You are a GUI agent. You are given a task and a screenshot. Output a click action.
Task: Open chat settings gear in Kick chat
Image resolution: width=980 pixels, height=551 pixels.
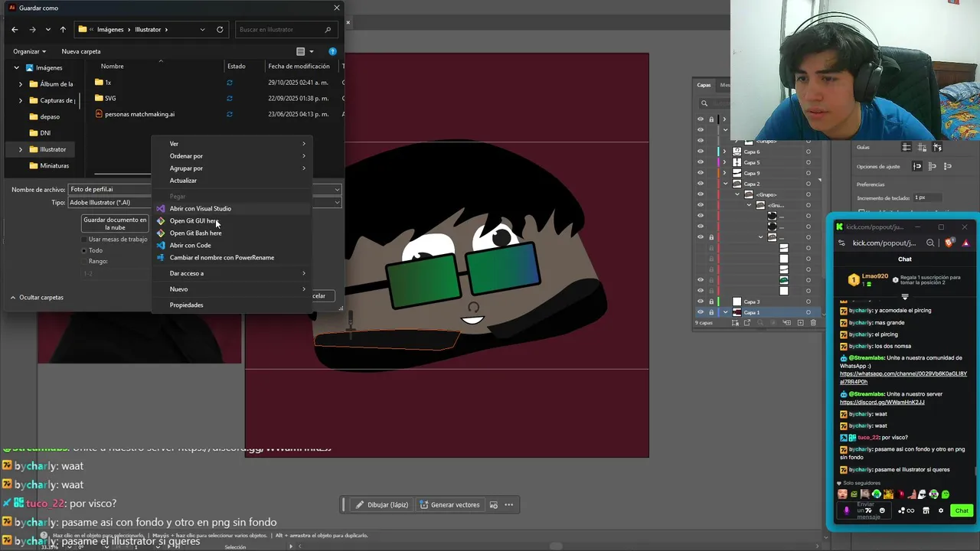click(x=941, y=510)
